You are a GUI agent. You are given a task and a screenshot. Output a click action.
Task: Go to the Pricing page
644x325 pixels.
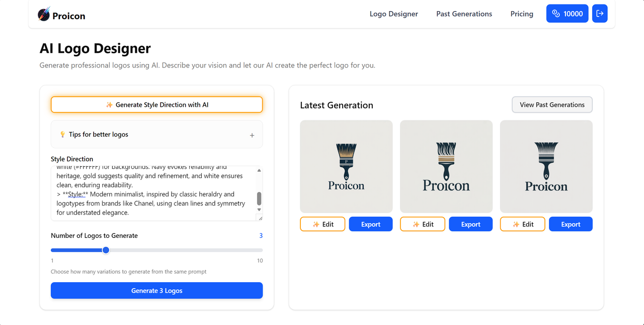522,14
